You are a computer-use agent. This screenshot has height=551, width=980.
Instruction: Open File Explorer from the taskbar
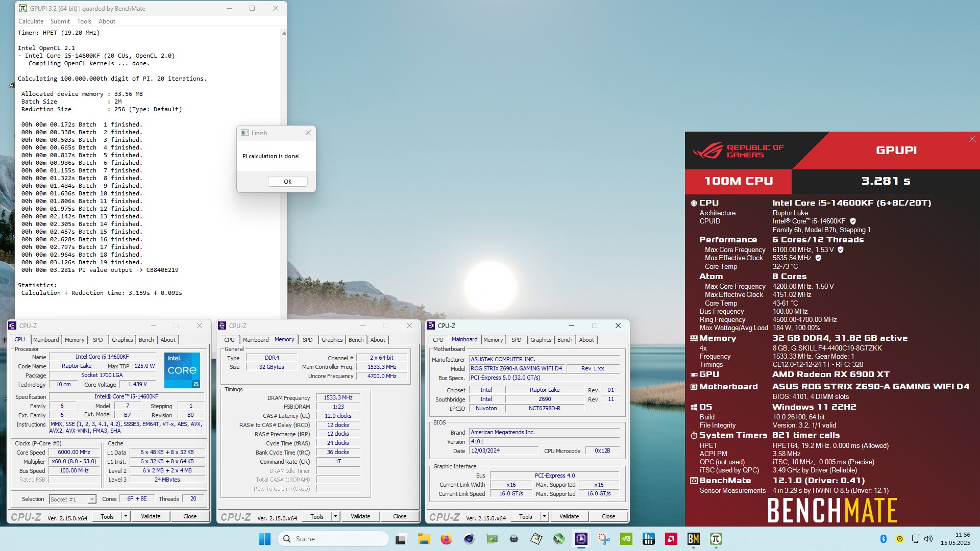click(424, 539)
